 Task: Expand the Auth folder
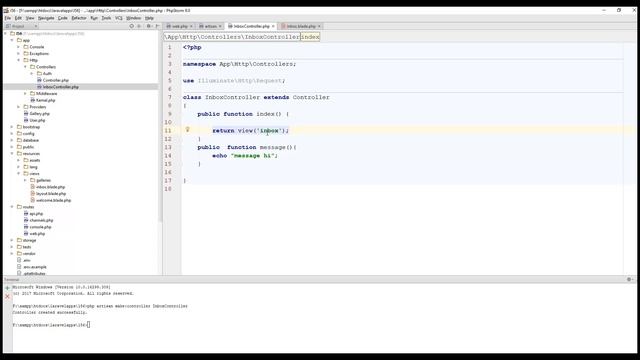click(32, 73)
